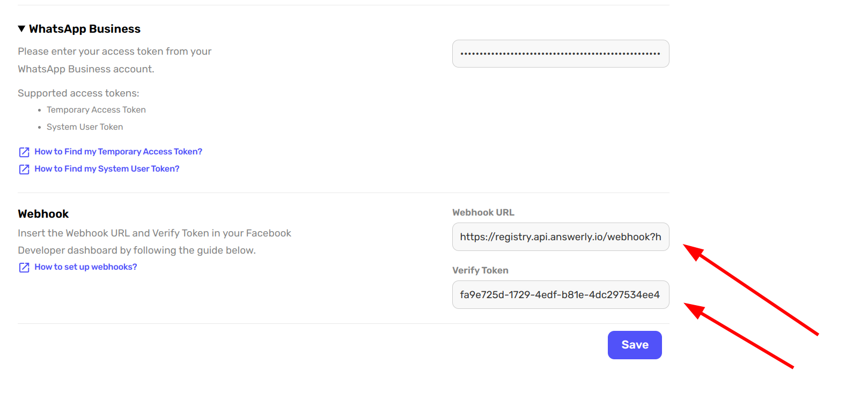Click the 'Webhook' section heading

pos(43,214)
